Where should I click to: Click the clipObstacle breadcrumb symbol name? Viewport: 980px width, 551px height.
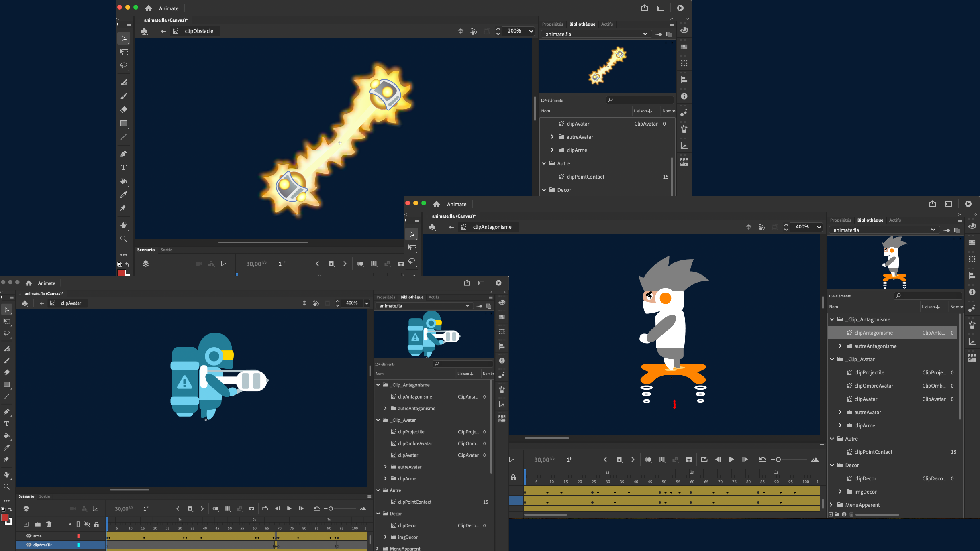199,31
